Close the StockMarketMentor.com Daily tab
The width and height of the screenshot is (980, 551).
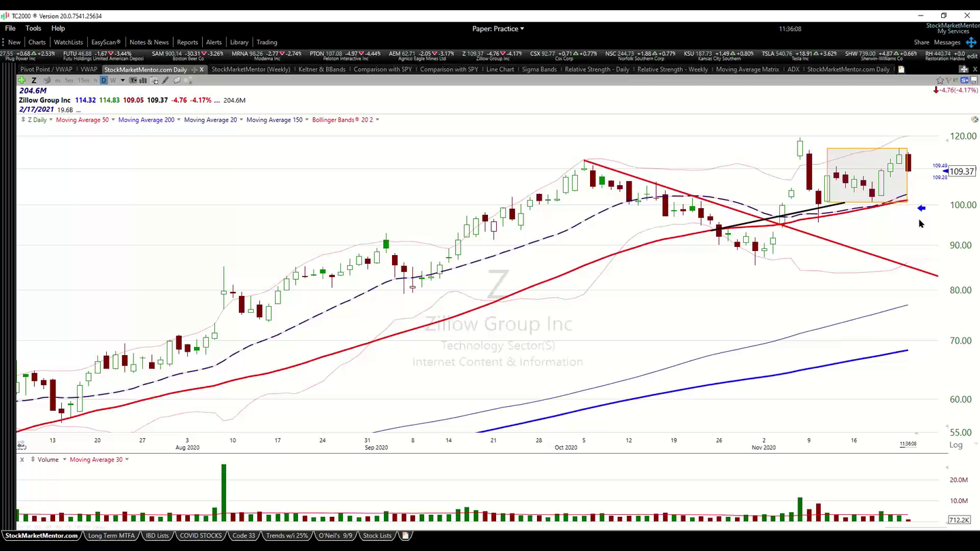(201, 69)
